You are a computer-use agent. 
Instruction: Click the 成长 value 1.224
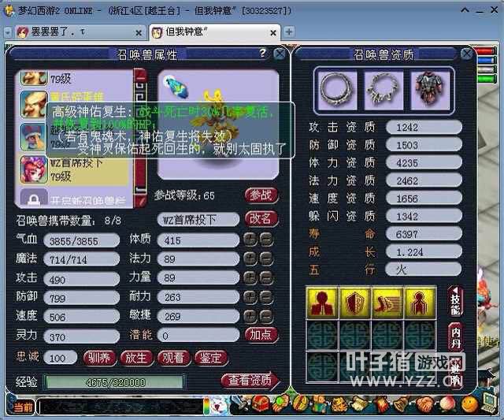click(x=424, y=252)
